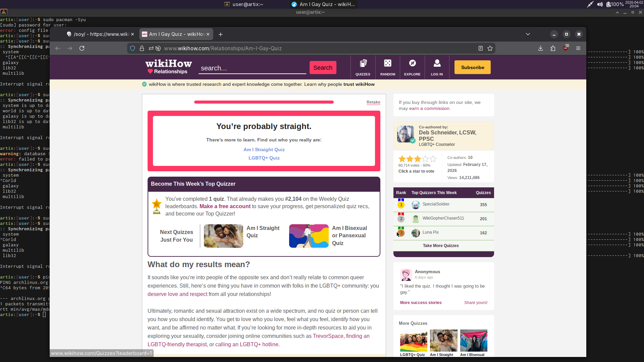The image size is (644, 362).
Task: Bookmark page with star icon in address bar
Action: click(490, 48)
